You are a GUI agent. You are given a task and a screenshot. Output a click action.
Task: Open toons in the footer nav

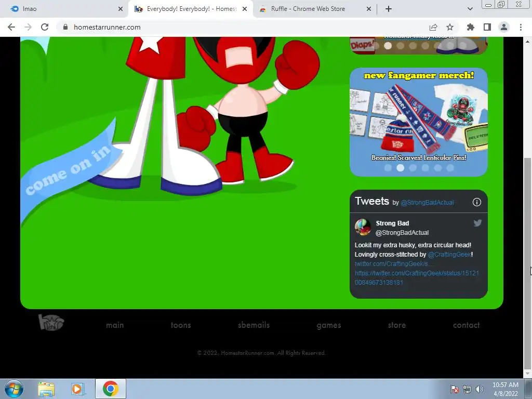[180, 325]
